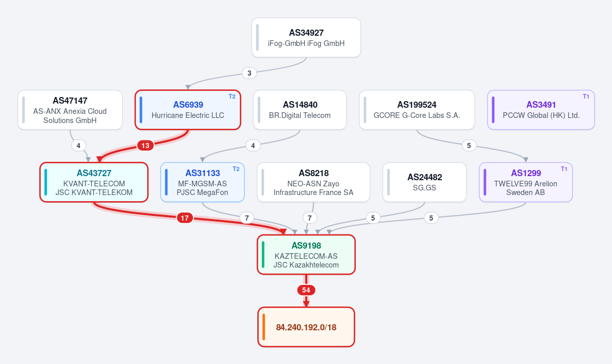The width and height of the screenshot is (612, 364).
Task: Select the AS3491 PCCW Global node
Action: 541,110
